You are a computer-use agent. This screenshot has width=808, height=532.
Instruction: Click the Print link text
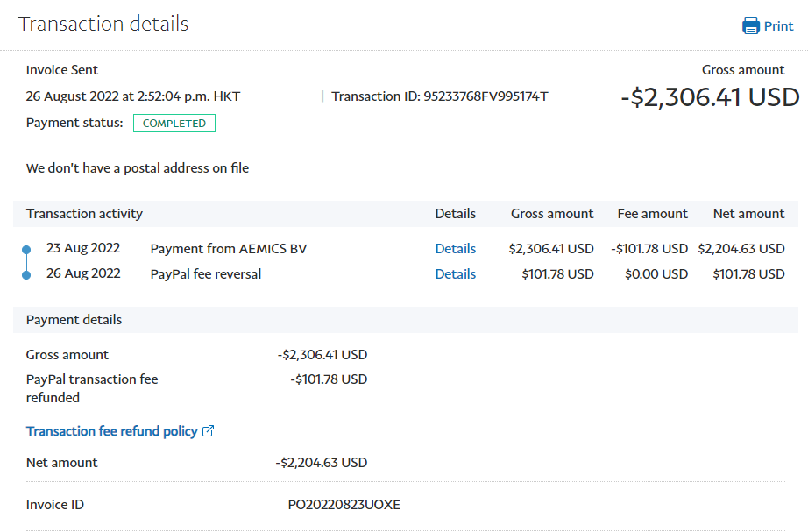pyautogui.click(x=778, y=25)
